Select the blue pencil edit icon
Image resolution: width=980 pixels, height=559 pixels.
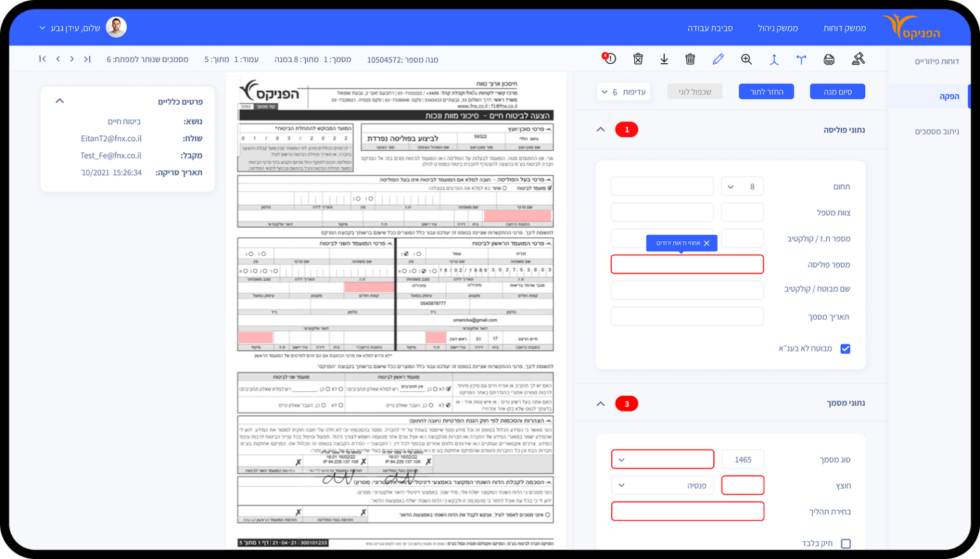point(718,59)
